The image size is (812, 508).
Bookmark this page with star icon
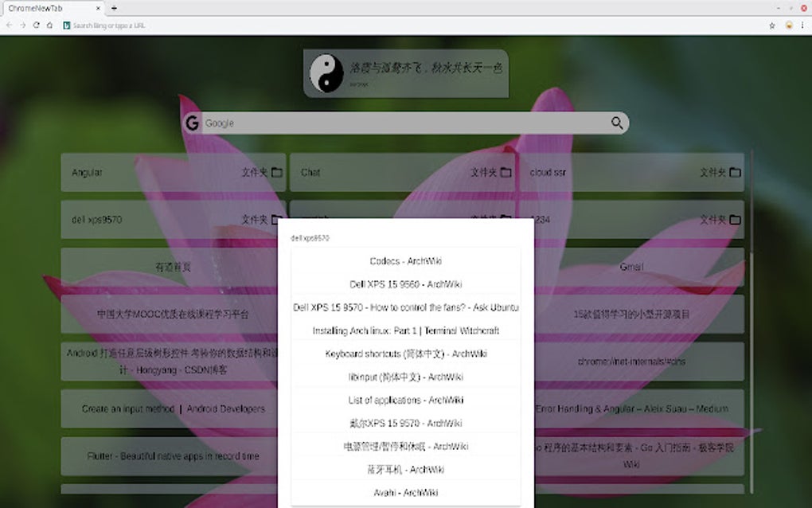coord(772,25)
